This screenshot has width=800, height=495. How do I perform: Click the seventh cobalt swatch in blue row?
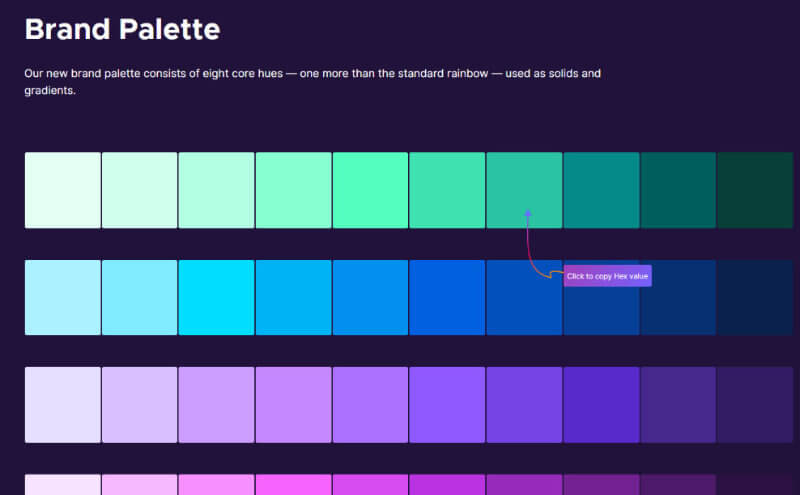click(524, 298)
